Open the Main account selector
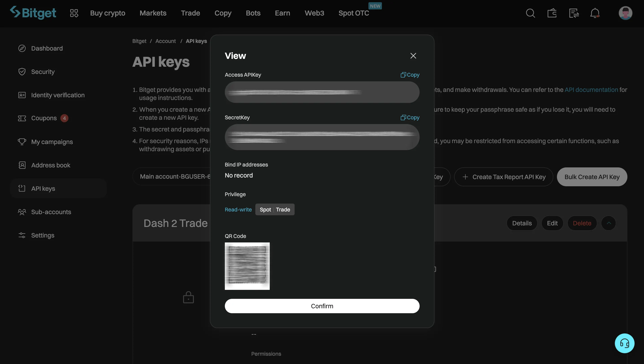Viewport: 644px width, 364px height. click(x=175, y=176)
